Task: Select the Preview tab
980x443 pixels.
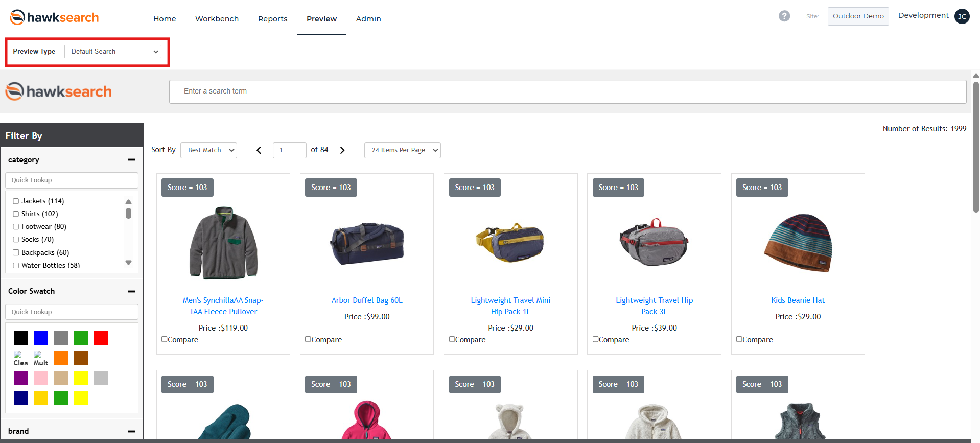Action: point(322,19)
